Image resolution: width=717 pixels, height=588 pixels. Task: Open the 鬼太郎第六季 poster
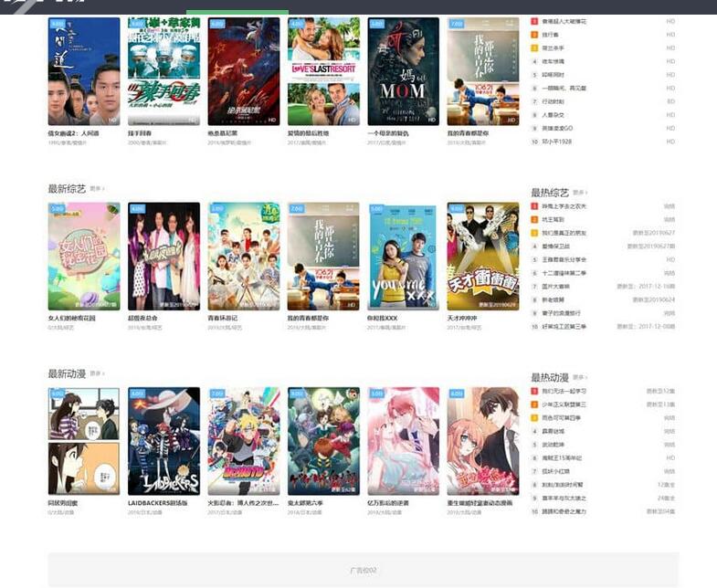(323, 441)
